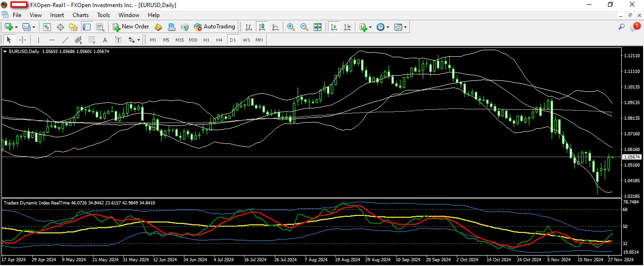Open the View menu
The image size is (644, 266).
pyautogui.click(x=36, y=15)
